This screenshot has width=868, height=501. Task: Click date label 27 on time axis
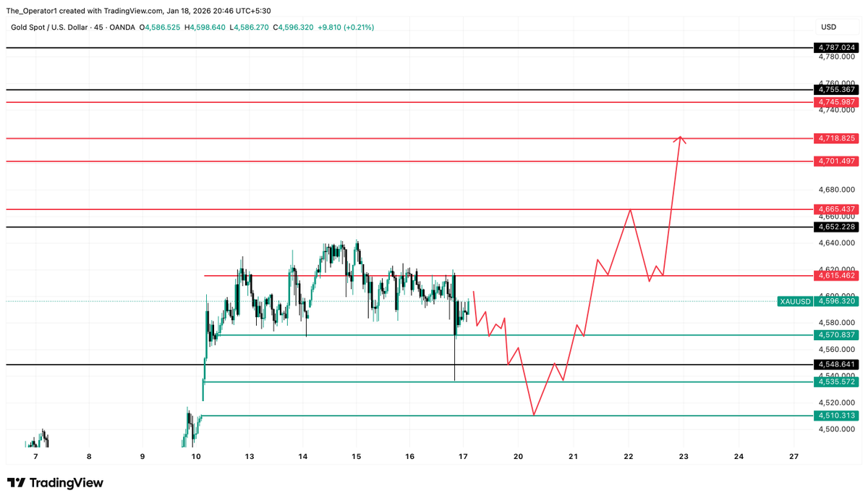793,456
